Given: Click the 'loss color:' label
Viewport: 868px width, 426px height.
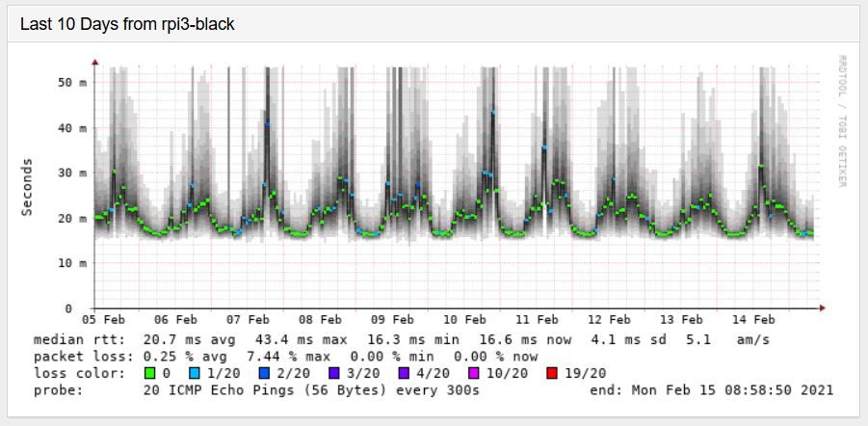Looking at the screenshot, I should coord(79,373).
